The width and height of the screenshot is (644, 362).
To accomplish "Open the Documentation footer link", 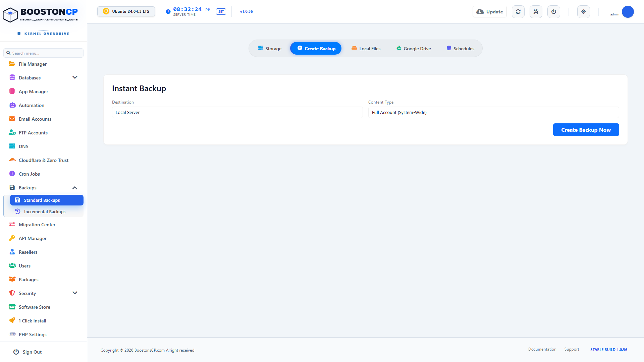I will pyautogui.click(x=542, y=349).
